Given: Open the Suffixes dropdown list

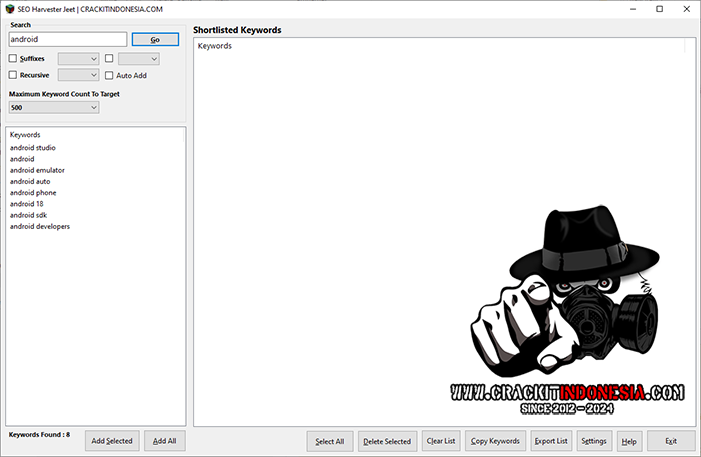Looking at the screenshot, I should 78,59.
